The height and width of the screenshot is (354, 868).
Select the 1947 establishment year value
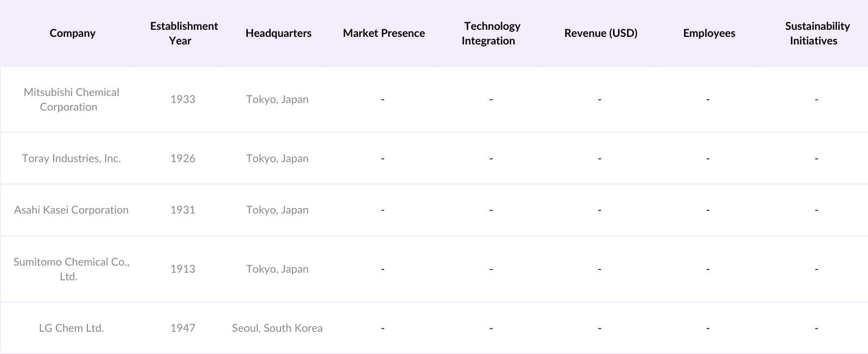[x=183, y=328]
